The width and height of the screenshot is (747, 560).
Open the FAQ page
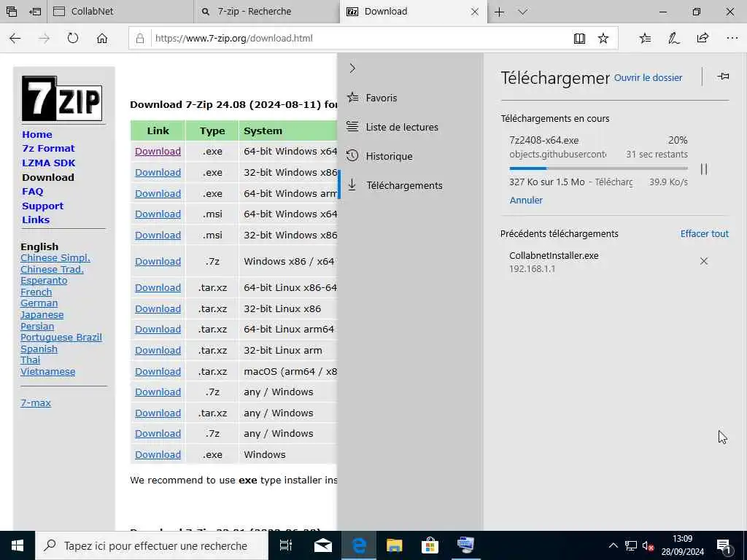tap(32, 192)
